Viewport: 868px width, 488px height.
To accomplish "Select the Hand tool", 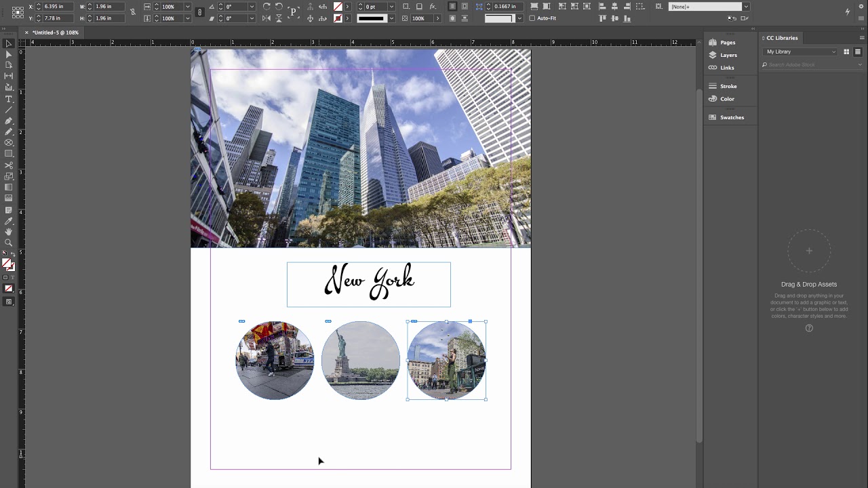I will pyautogui.click(x=8, y=232).
